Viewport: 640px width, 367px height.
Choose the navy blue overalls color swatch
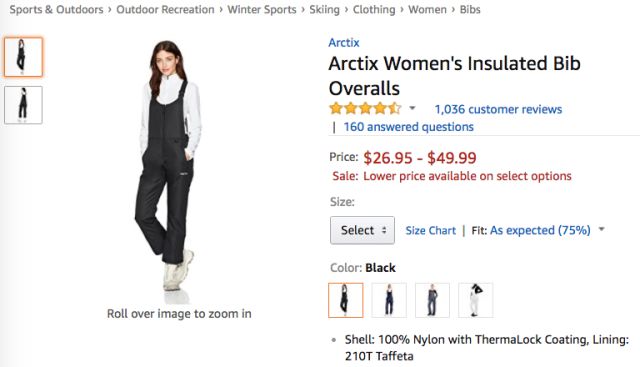click(x=389, y=300)
